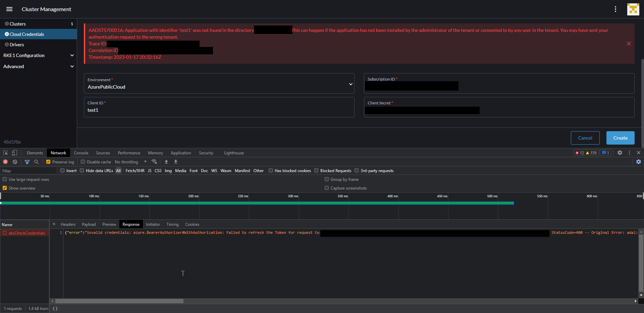The width and height of the screenshot is (644, 313).
Task: Export network log as HAR file
Action: pos(176,162)
